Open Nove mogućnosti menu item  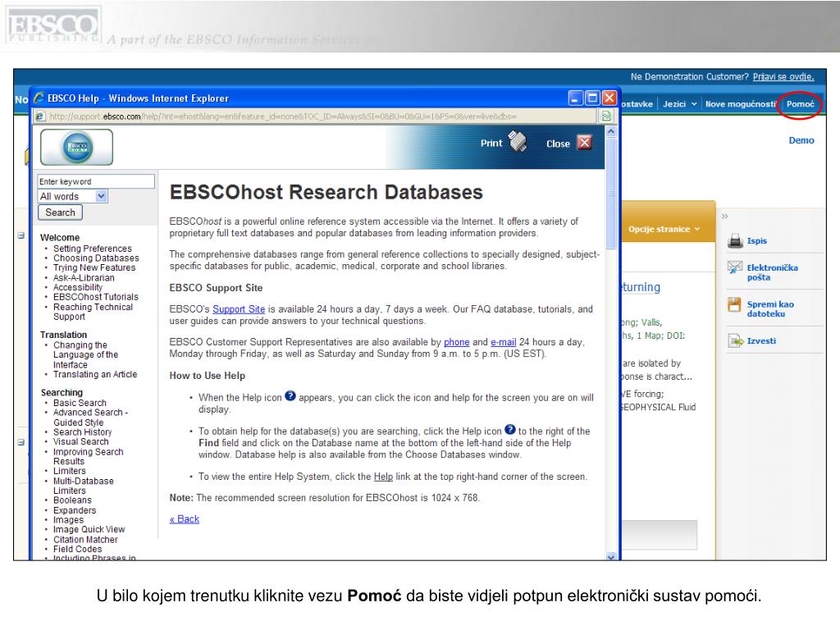(741, 104)
